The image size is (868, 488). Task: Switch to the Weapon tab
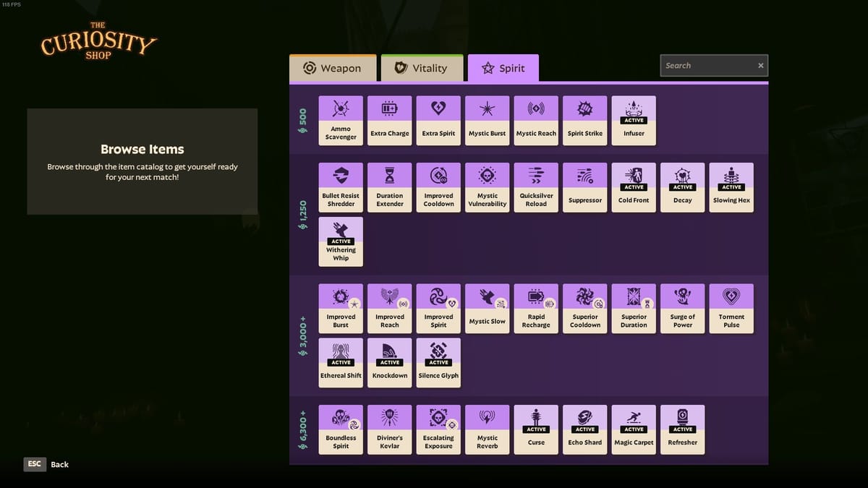(333, 67)
